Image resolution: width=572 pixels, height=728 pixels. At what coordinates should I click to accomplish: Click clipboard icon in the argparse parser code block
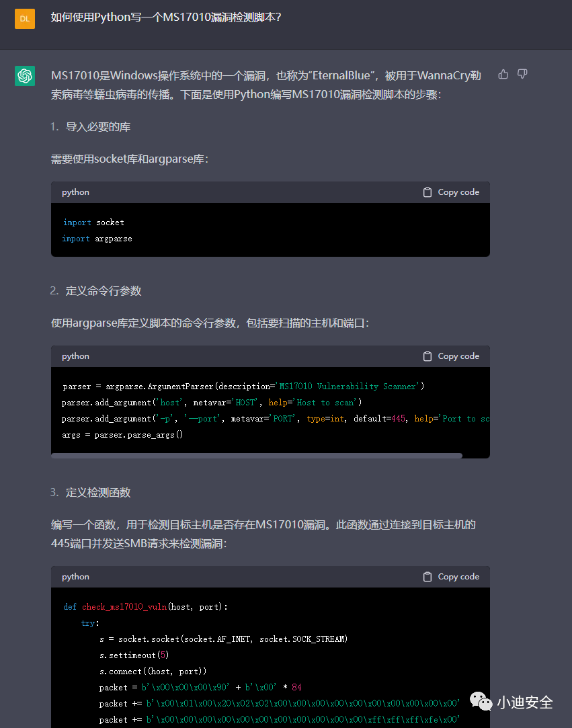pyautogui.click(x=427, y=356)
